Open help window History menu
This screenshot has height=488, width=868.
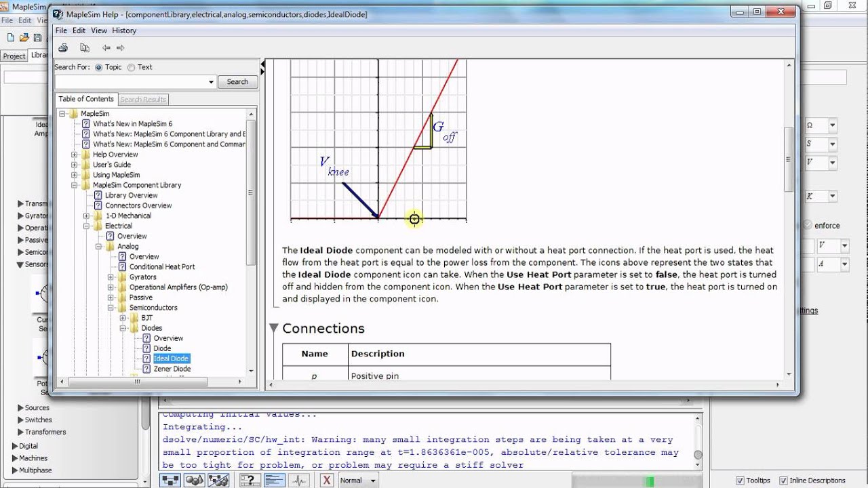tap(124, 30)
